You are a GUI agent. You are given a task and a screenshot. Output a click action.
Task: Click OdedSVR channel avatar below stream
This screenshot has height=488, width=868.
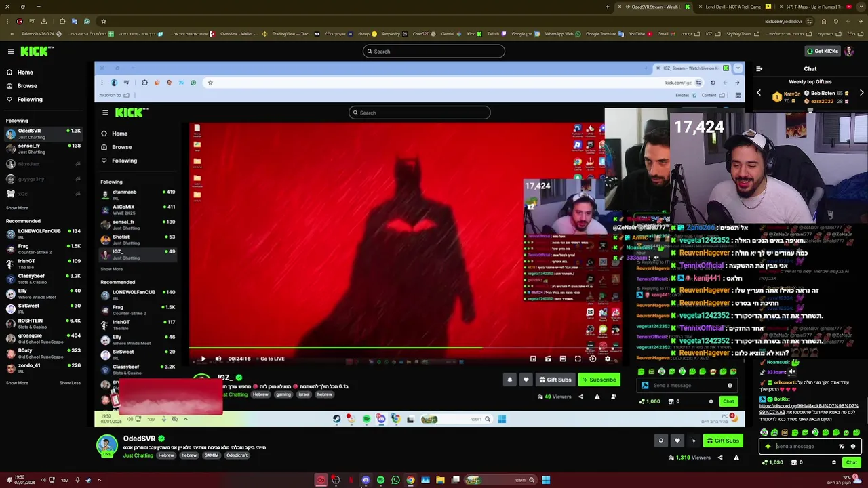coord(106,445)
